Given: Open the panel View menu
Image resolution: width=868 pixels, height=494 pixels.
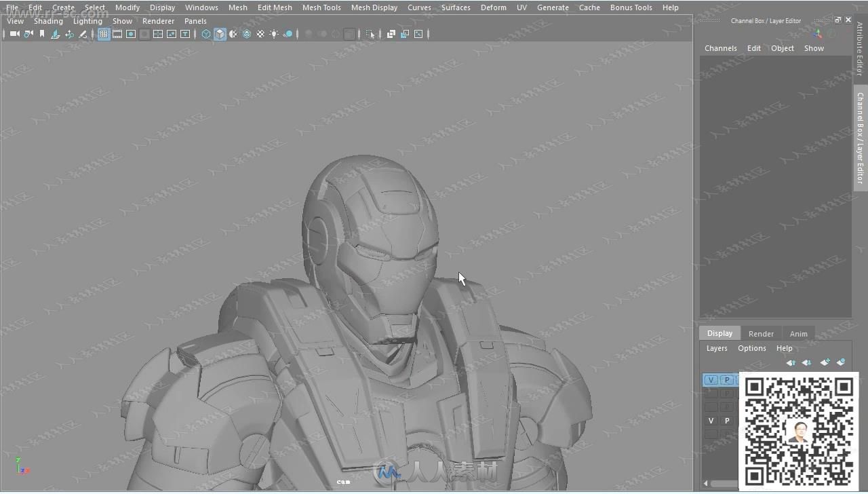Looking at the screenshot, I should 15,21.
